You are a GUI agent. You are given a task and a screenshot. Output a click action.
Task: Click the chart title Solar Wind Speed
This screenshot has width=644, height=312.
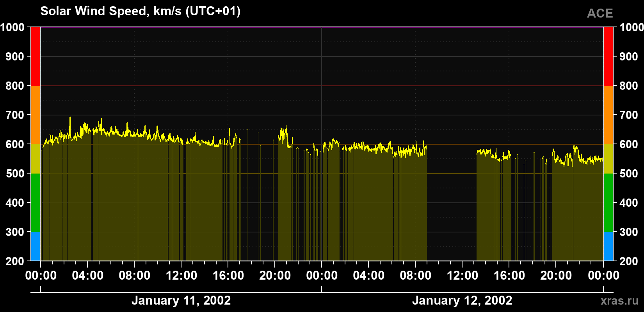[x=141, y=11]
